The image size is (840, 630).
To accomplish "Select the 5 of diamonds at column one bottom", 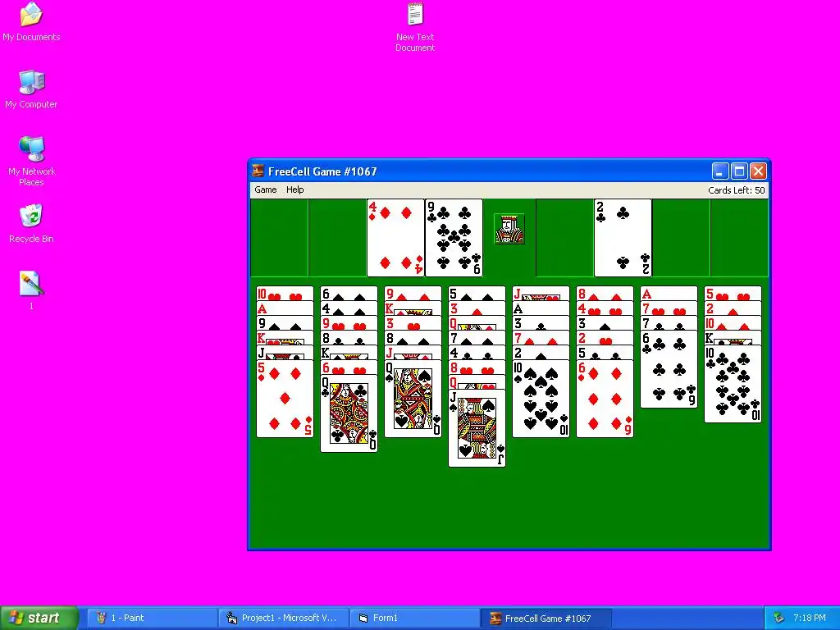I will tap(285, 399).
